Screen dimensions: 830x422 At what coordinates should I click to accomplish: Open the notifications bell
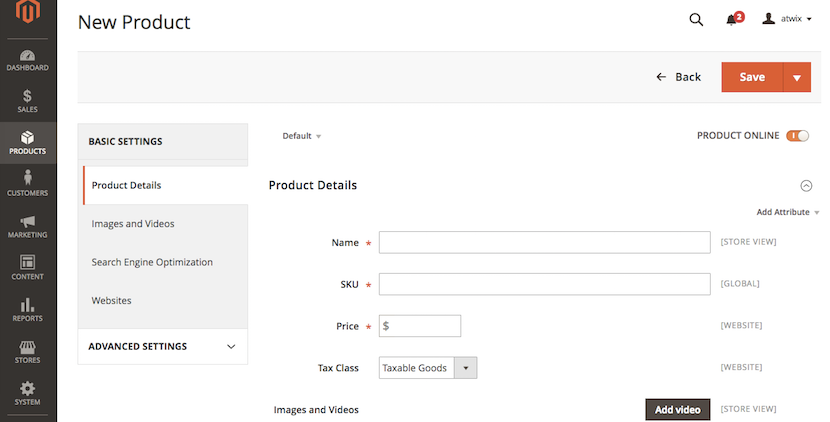pyautogui.click(x=732, y=19)
